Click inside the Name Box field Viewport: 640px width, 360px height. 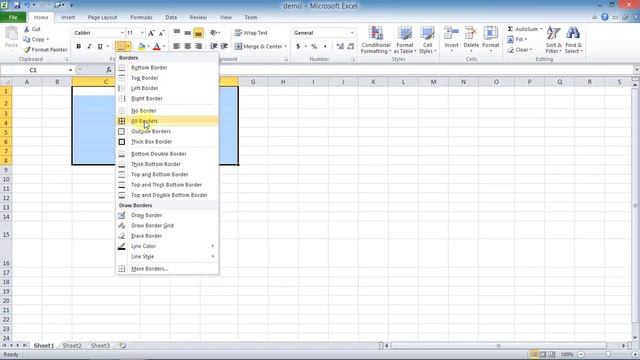point(34,70)
